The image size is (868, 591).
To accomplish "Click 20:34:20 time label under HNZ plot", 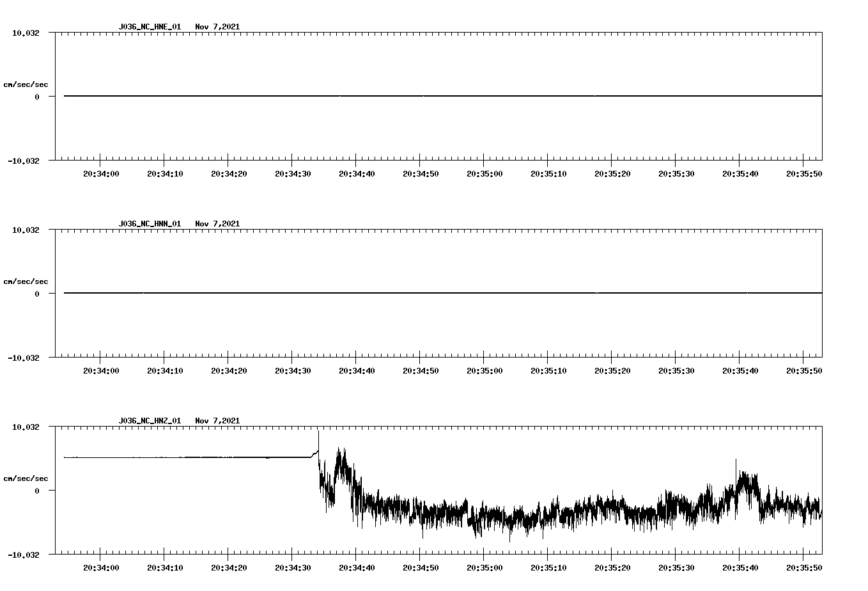I will pos(229,568).
